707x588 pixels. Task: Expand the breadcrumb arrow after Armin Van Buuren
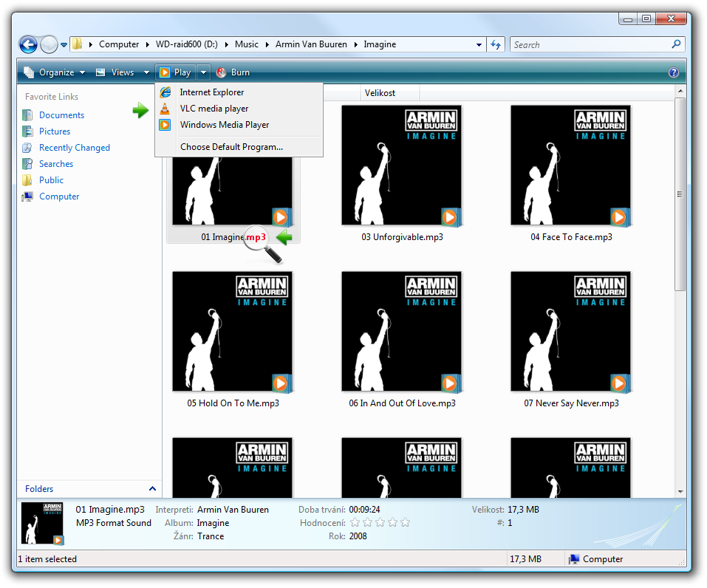(355, 44)
